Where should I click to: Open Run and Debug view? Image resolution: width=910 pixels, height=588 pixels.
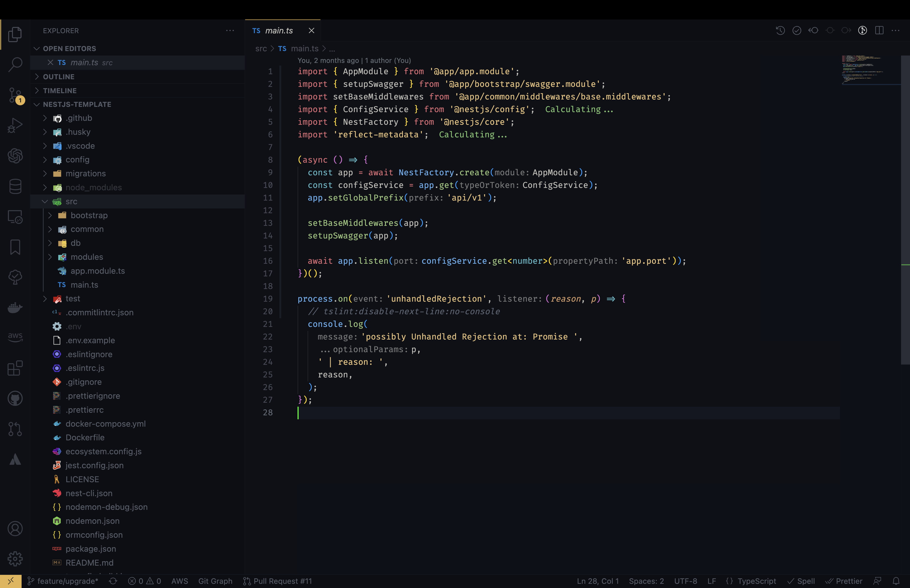(15, 125)
